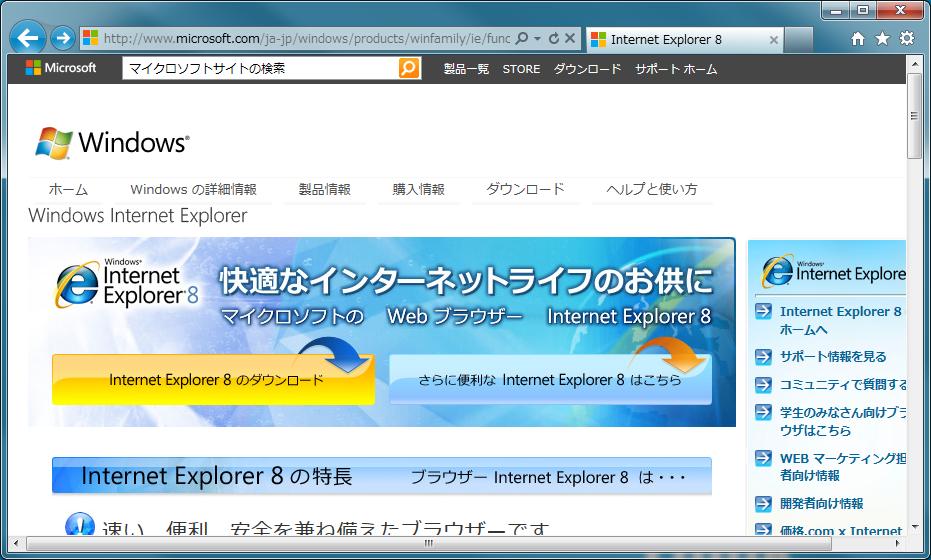
Task: Open the Favorites star
Action: [x=882, y=39]
